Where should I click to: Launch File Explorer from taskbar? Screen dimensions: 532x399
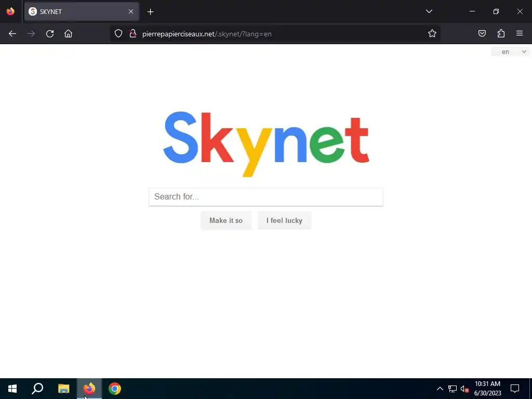63,389
